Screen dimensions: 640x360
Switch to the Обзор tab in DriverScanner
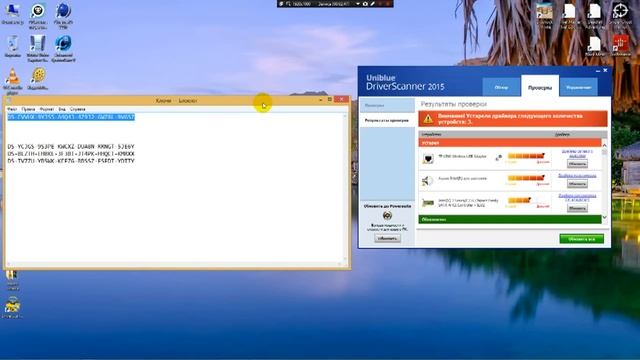click(501, 87)
